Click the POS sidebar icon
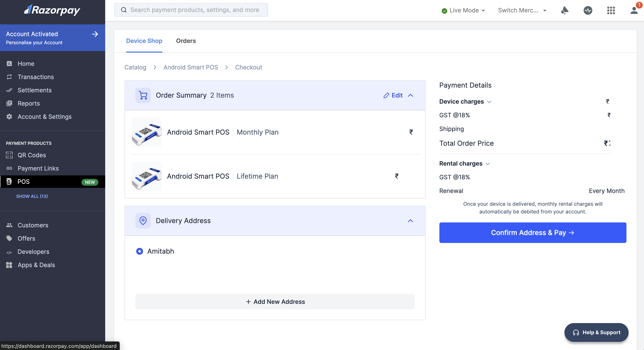 (9, 181)
